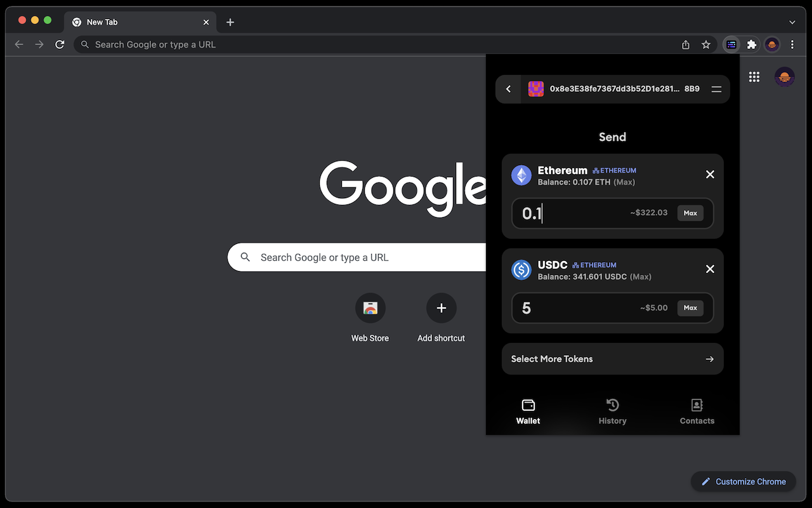This screenshot has width=812, height=508.
Task: Click the pixelated wallet address avatar
Action: point(536,89)
